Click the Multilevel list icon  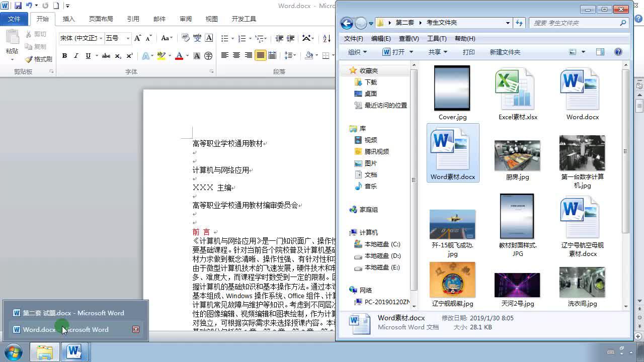pos(260,38)
